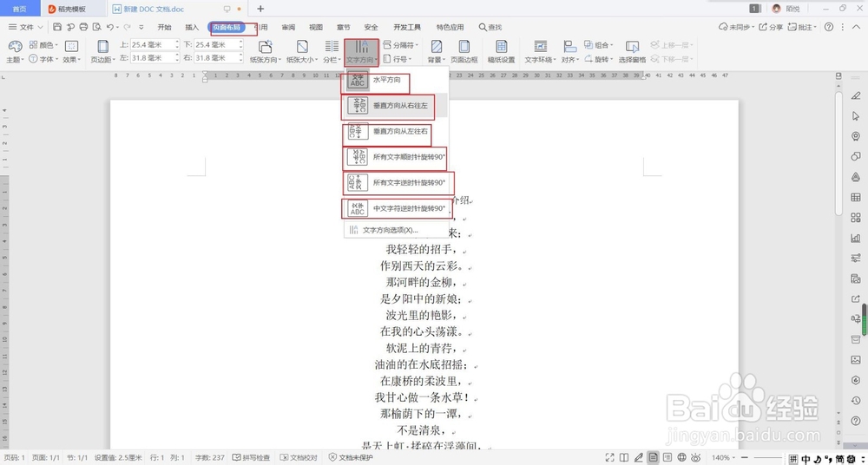Choose 所有文字顺时针旋转90° option

point(396,157)
